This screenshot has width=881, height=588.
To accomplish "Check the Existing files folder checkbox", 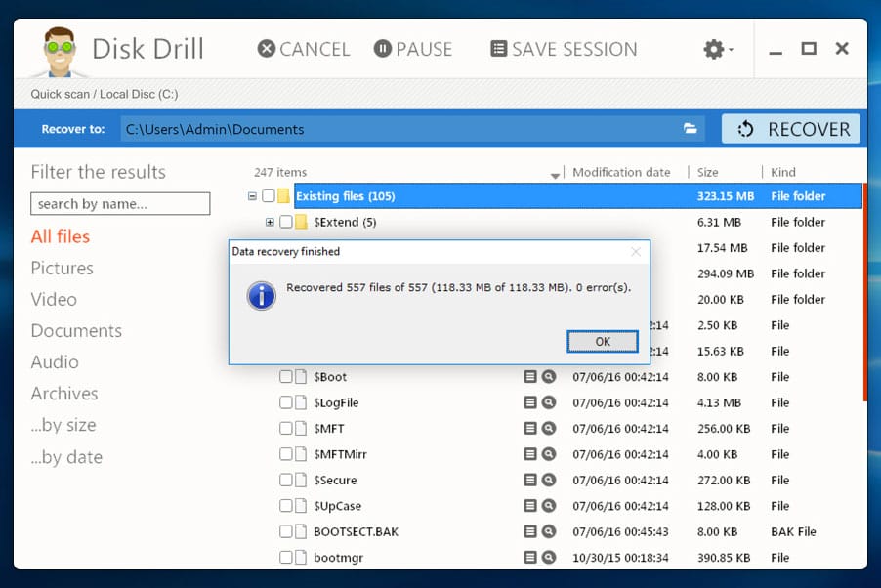I will click(x=269, y=196).
